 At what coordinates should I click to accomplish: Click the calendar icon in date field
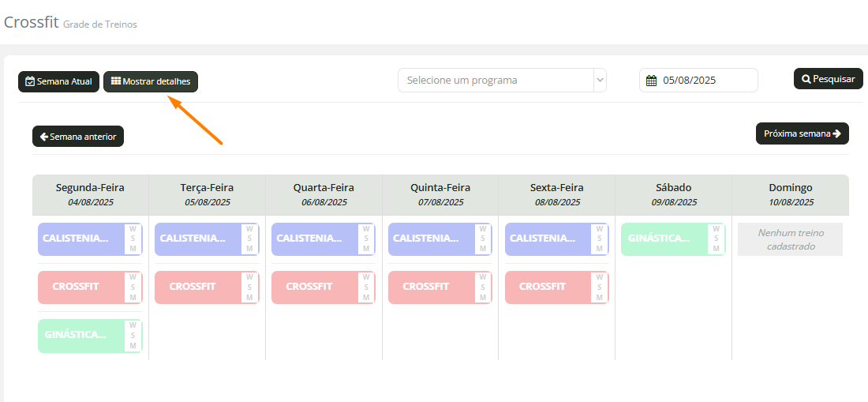pyautogui.click(x=652, y=81)
